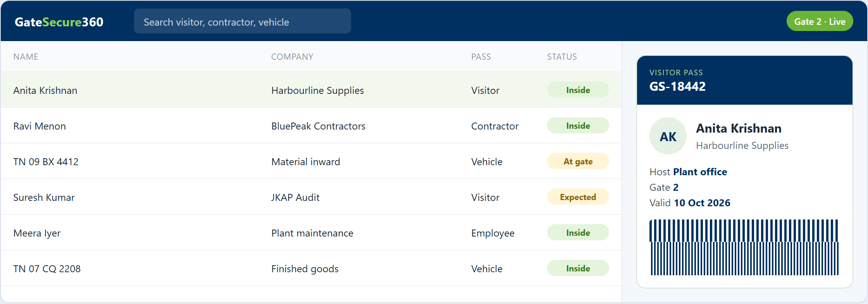The image size is (868, 304).
Task: Select the COMPANY column header
Action: click(x=292, y=57)
